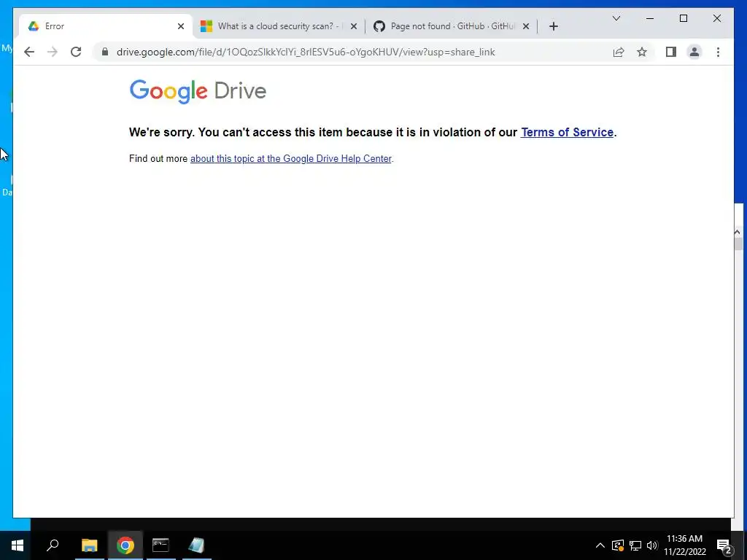Image resolution: width=747 pixels, height=560 pixels.
Task: Focus the address bar URL
Action: [306, 52]
